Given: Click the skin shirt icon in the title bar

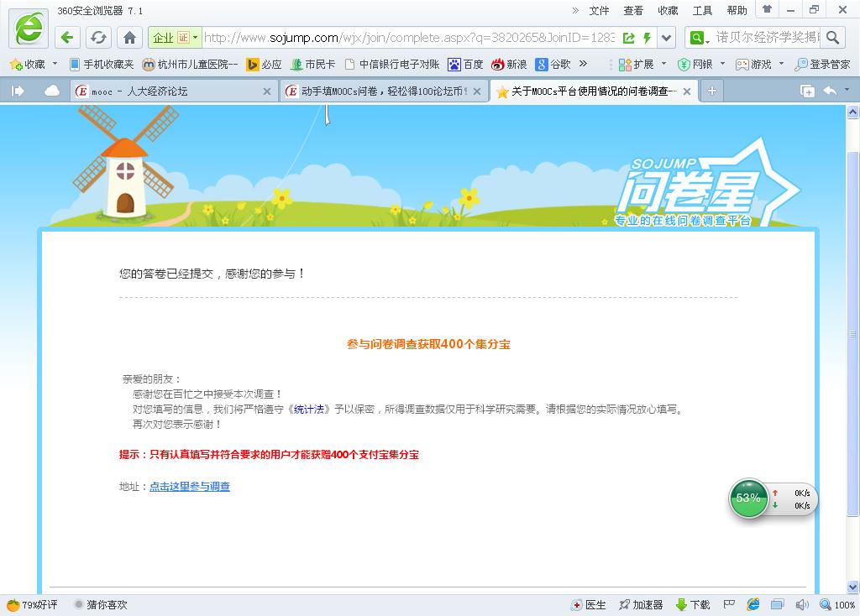Looking at the screenshot, I should 768,9.
